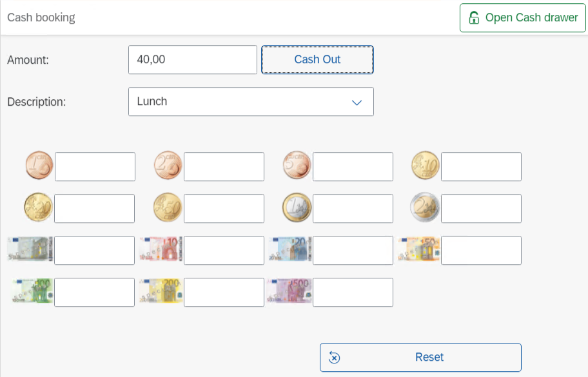Click the 100 euro banknote image

32,292
